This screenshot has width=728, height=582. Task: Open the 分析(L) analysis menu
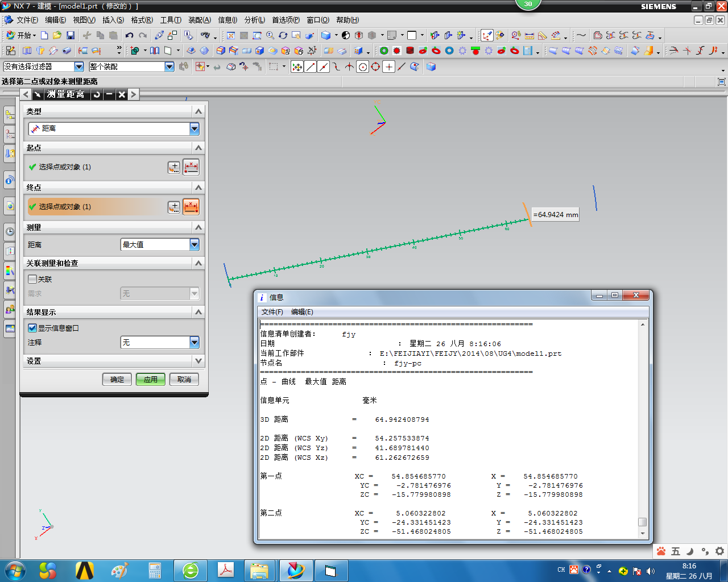click(x=255, y=20)
